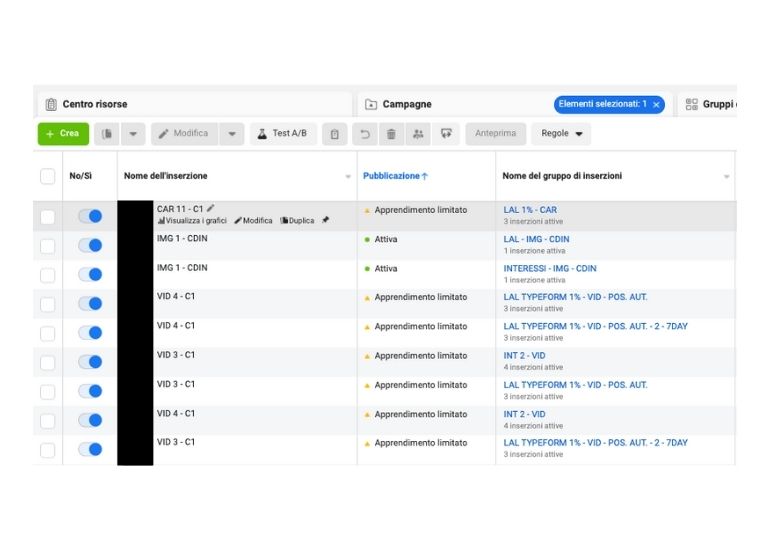The width and height of the screenshot is (770, 550).
Task: Click the Centro risorse clipboard icon
Action: point(51,104)
